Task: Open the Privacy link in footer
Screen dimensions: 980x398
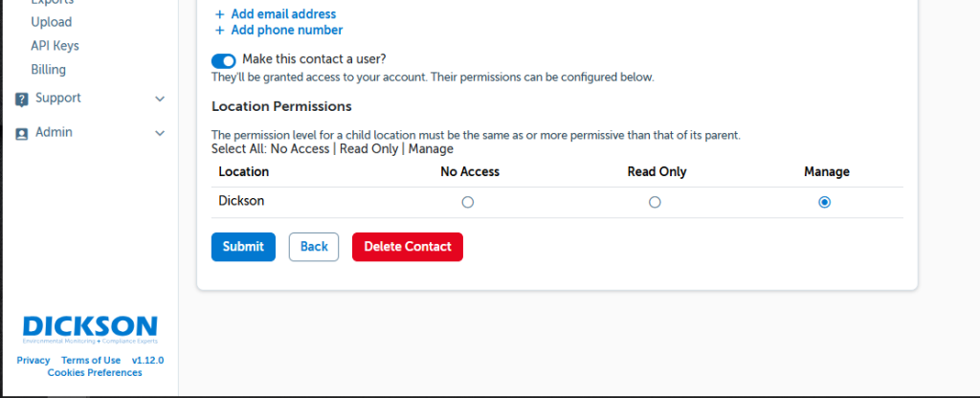Action: point(33,361)
